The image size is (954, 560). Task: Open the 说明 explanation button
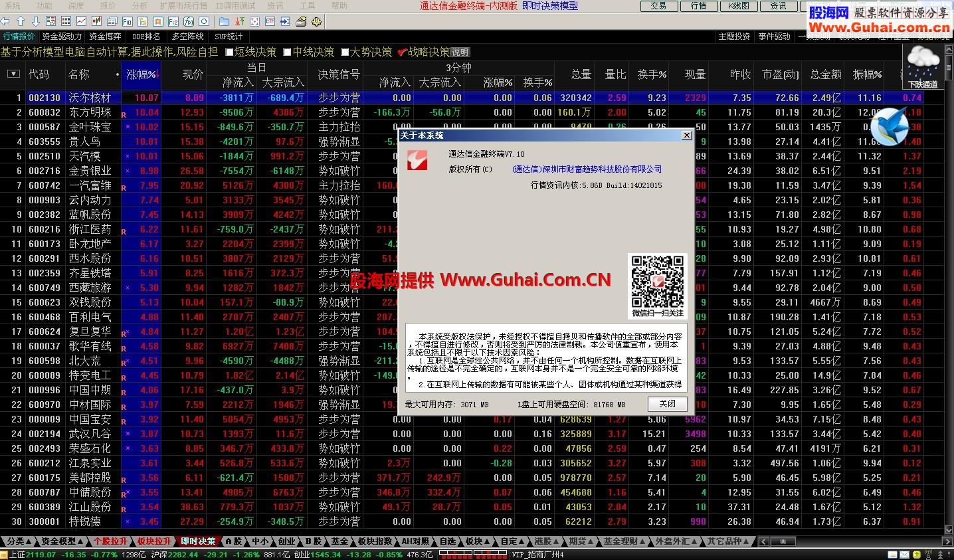click(460, 52)
